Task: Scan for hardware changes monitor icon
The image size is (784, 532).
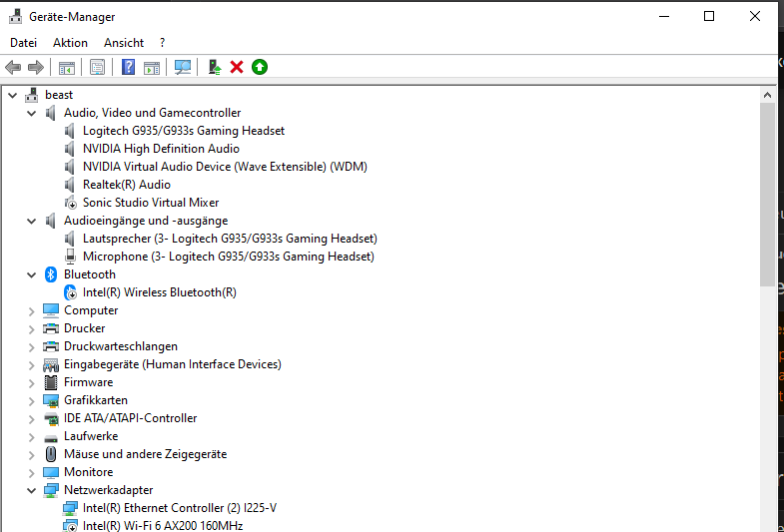Action: (183, 67)
